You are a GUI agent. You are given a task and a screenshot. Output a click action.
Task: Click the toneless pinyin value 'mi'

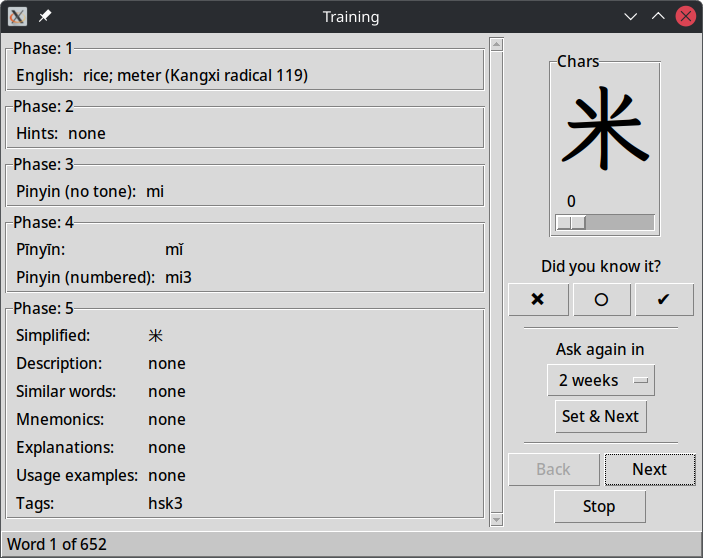click(155, 191)
